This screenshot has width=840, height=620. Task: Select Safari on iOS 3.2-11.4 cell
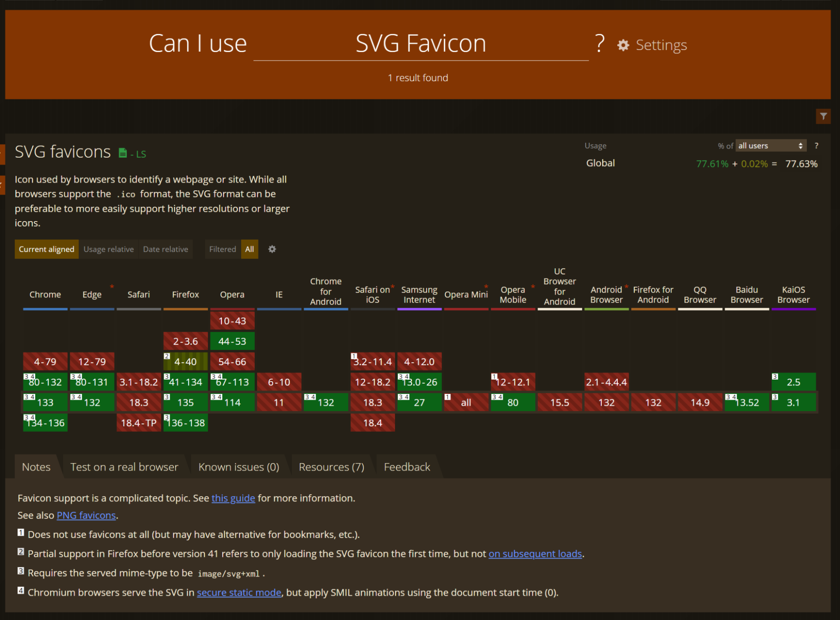[372, 362]
